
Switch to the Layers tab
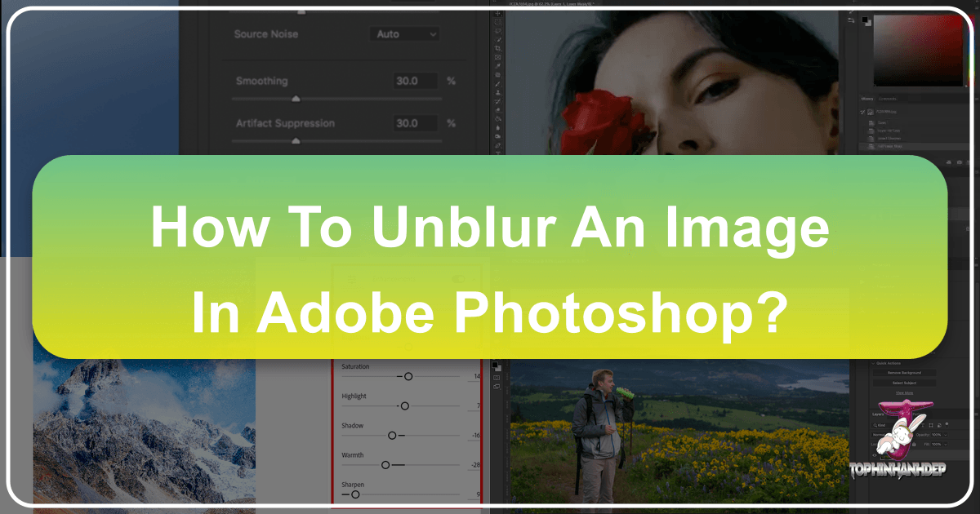(878, 414)
